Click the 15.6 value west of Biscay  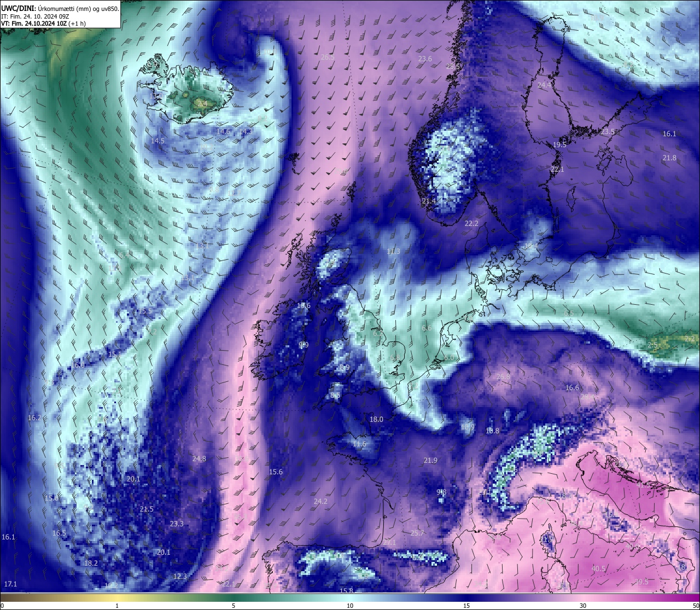point(276,472)
